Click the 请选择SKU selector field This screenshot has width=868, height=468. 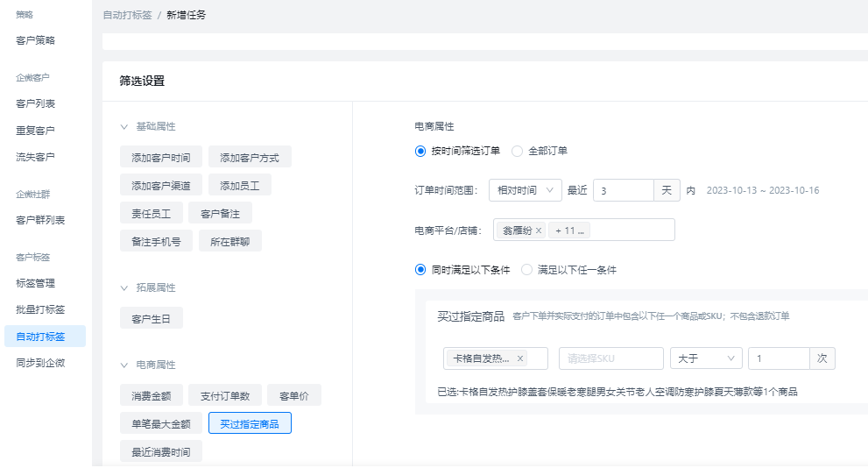(x=610, y=358)
